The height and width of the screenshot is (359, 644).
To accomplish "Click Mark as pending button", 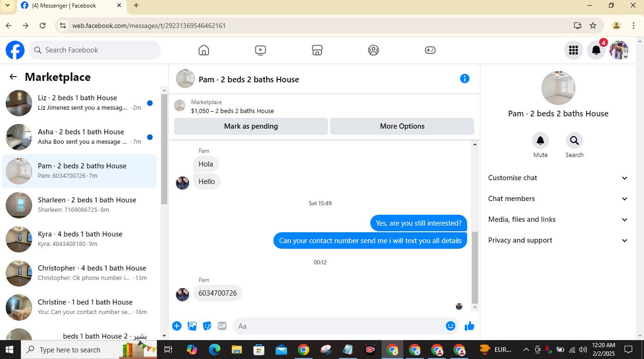I will (251, 126).
